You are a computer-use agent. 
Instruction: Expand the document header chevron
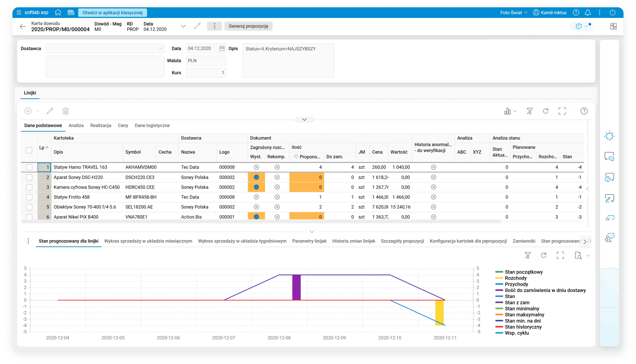[x=183, y=26]
